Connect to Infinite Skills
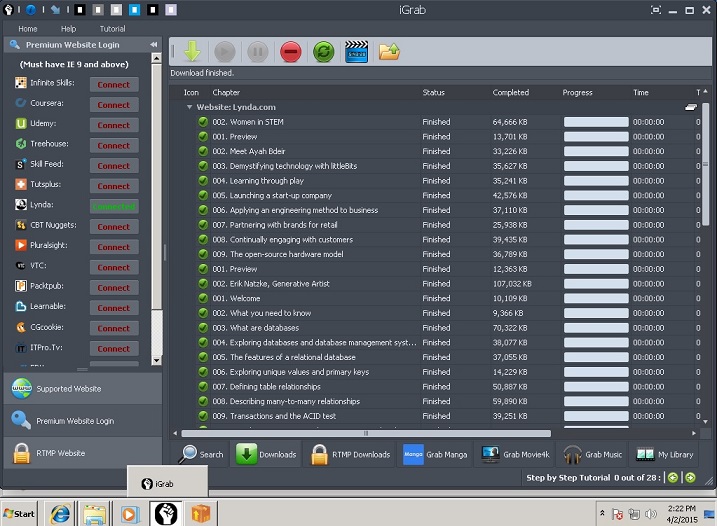717x526 pixels. point(114,85)
